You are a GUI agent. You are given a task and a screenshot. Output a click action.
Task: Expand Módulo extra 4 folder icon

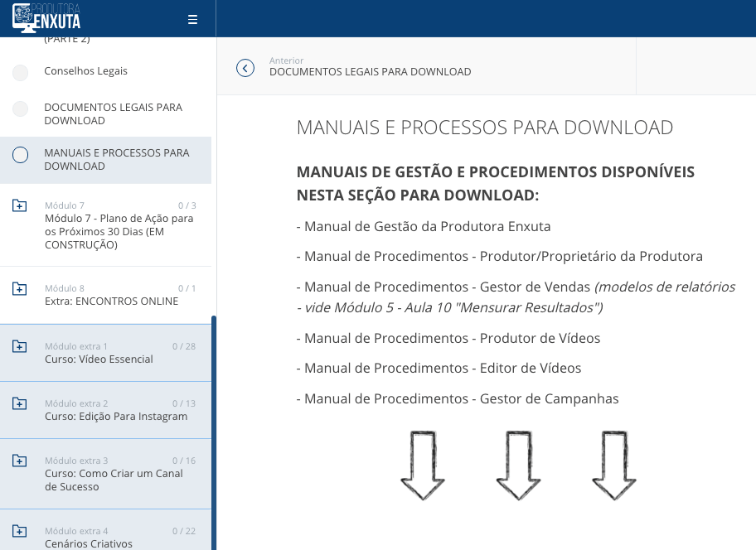click(x=19, y=531)
